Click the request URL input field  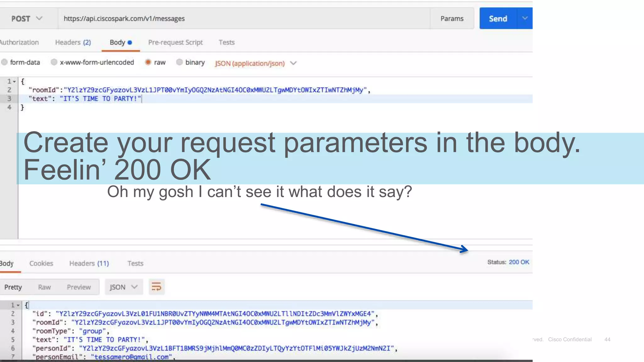pyautogui.click(x=244, y=19)
